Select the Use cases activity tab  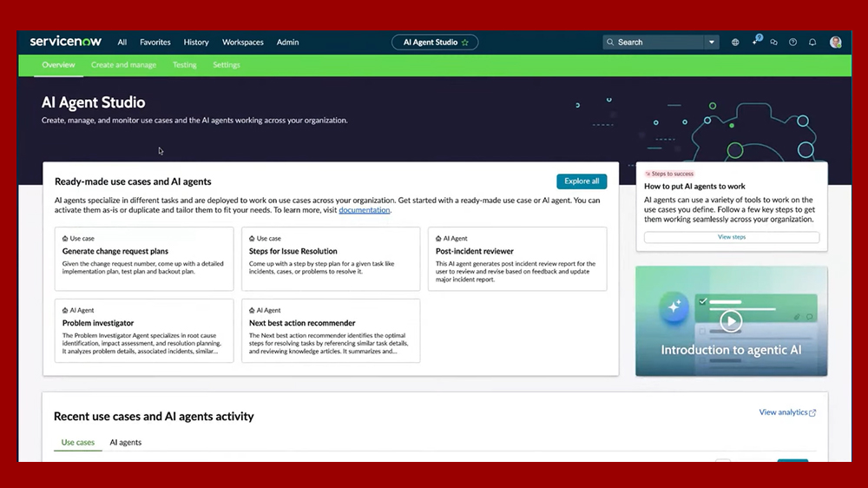coord(77,442)
